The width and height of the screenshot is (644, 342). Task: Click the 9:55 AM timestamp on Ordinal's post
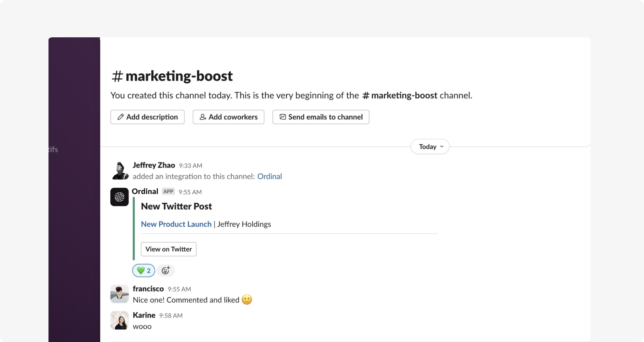[x=190, y=192]
